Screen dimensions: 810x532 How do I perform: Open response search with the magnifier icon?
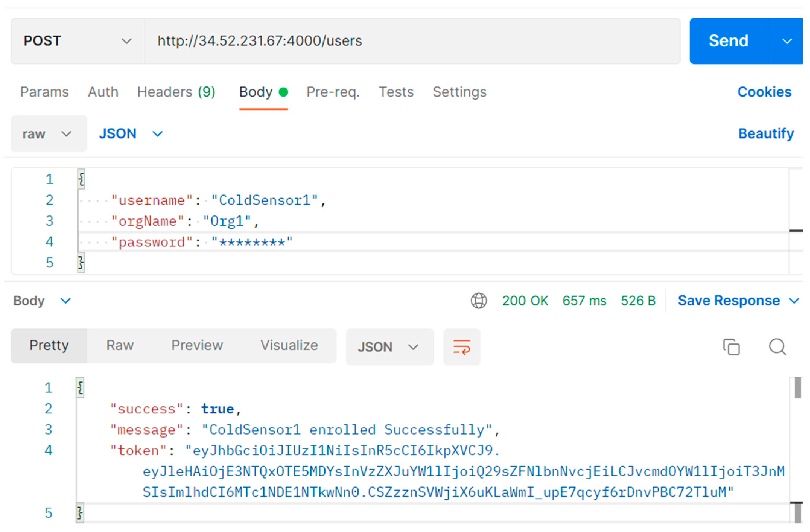777,347
